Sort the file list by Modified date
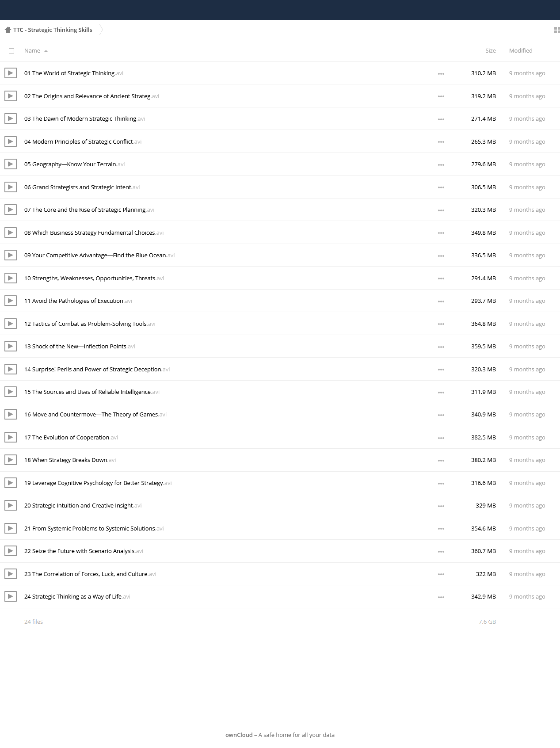The height and width of the screenshot is (748, 560). (x=521, y=51)
